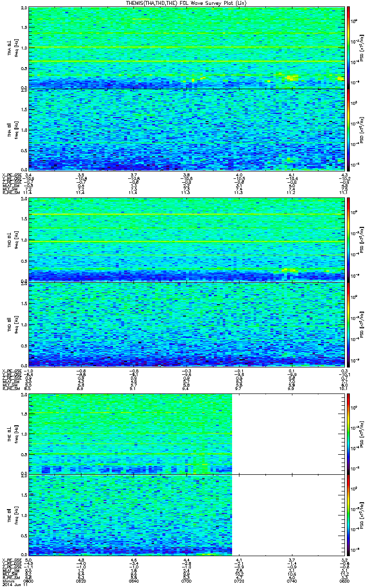Click the hhmm axis unit label
This screenshot has height=588, width=368.
point(7,581)
